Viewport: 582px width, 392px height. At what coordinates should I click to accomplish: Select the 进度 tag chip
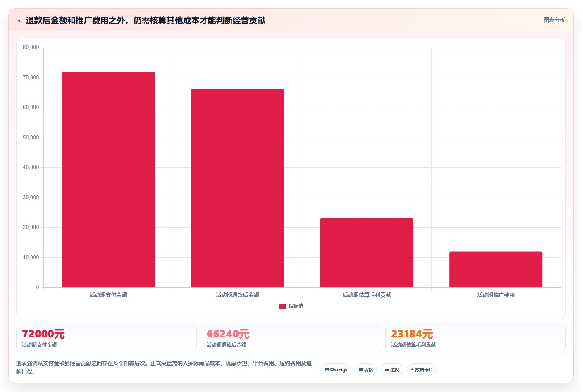392,370
